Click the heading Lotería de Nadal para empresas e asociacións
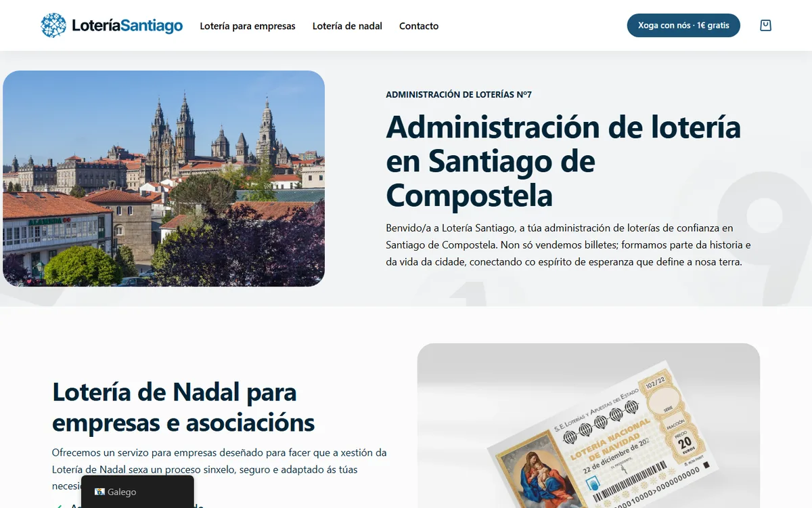The height and width of the screenshot is (508, 812). pos(183,406)
